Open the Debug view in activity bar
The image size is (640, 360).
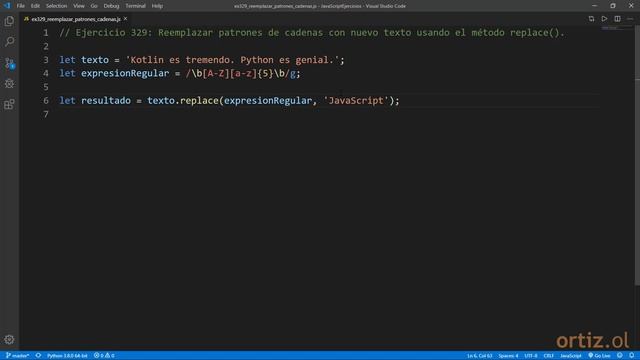pyautogui.click(x=9, y=84)
